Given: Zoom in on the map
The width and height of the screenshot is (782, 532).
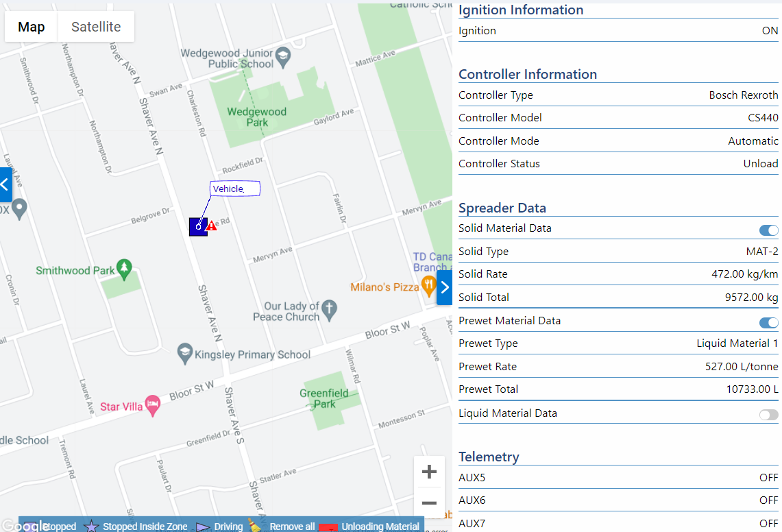Looking at the screenshot, I should 429,472.
